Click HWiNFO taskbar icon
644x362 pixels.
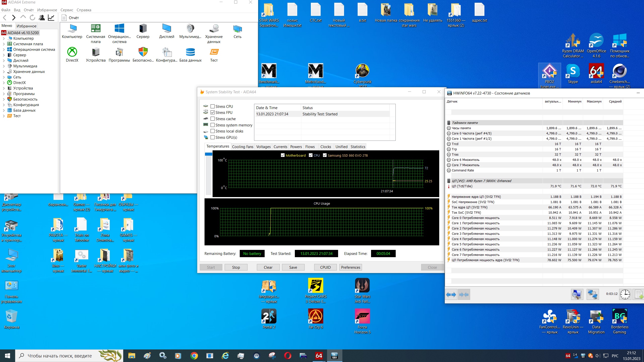coord(334,356)
